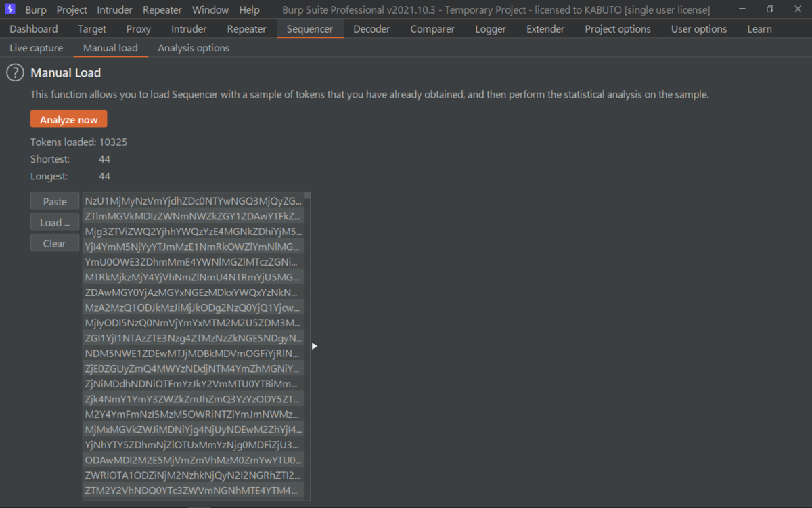Select token starting YjI4YmM5NjYyYTJm

[x=194, y=247]
